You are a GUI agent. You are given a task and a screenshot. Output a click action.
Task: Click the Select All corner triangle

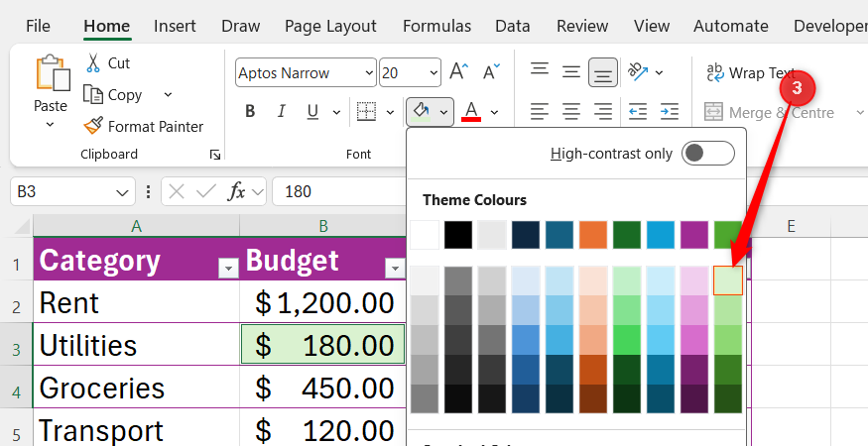pyautogui.click(x=22, y=226)
